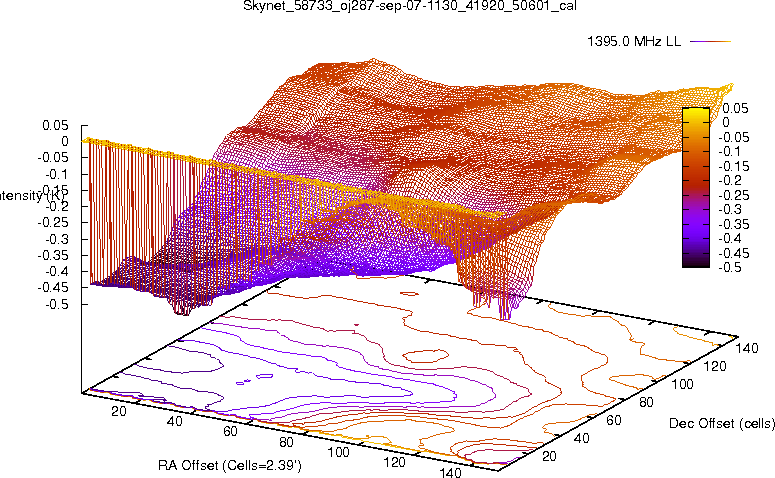Click the 20 tick on the Dec Offset axis
775x478 pixels.
(x=550, y=456)
